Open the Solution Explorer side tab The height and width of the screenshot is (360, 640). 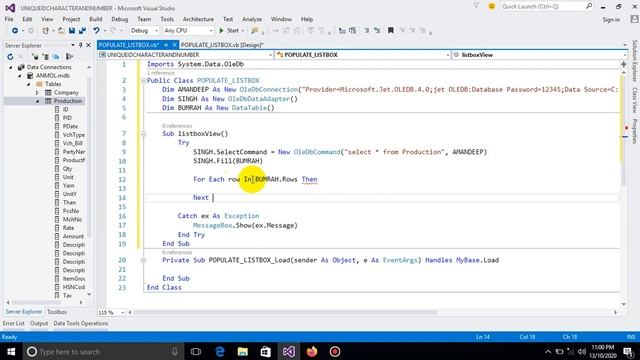click(635, 60)
